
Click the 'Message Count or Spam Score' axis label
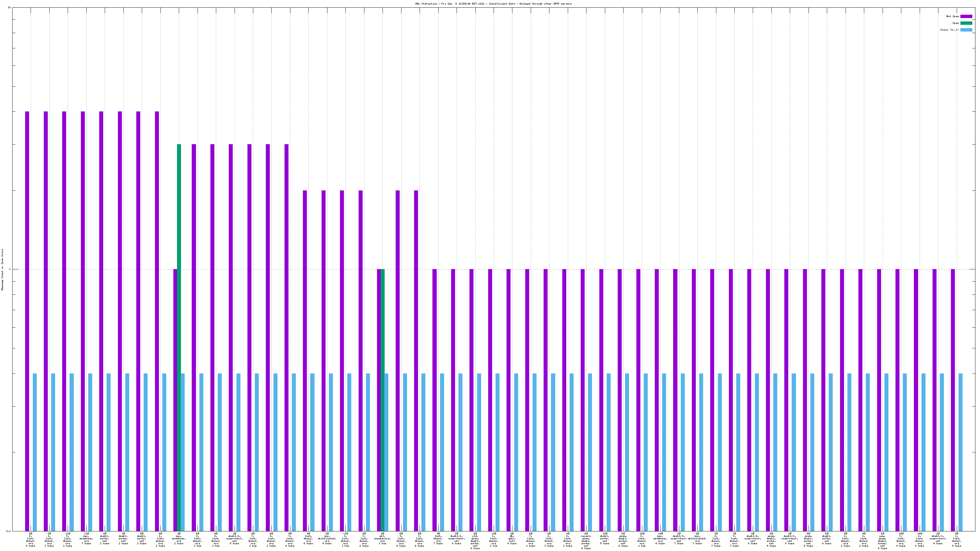click(2, 270)
